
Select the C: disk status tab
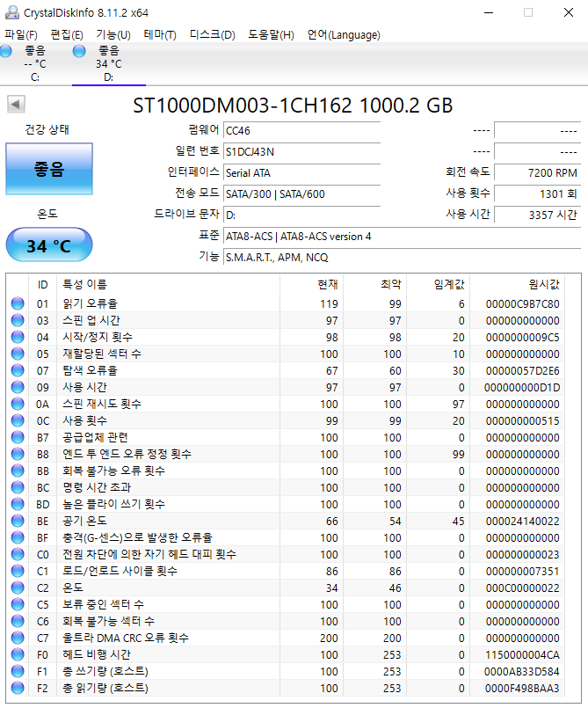(x=35, y=63)
